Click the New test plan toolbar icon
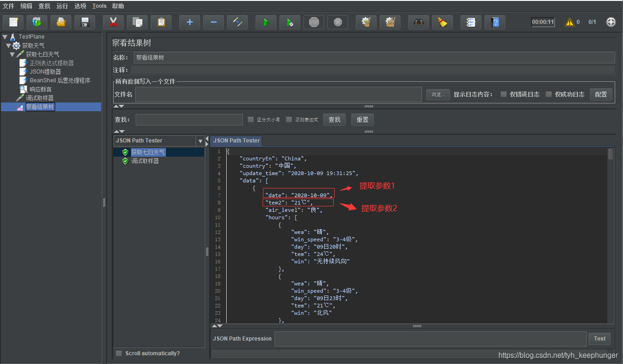 click(13, 22)
